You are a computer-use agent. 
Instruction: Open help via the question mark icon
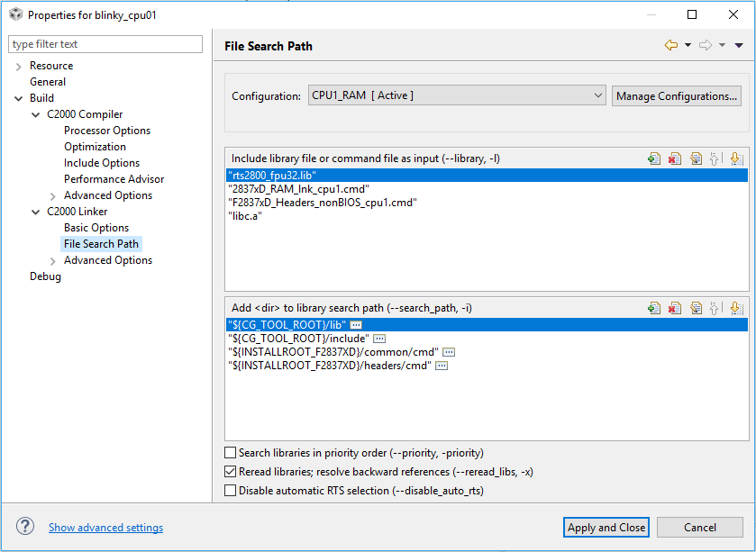pyautogui.click(x=25, y=526)
